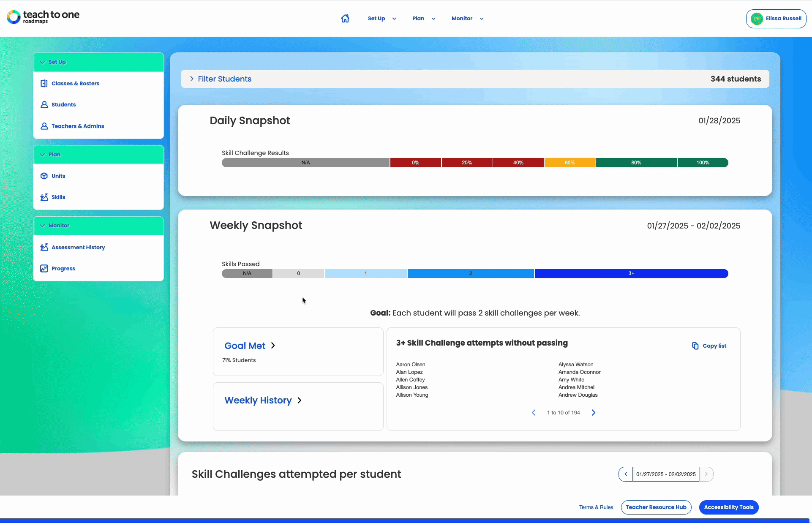
Task: Click the Teachers & Admins person icon
Action: pyautogui.click(x=44, y=126)
